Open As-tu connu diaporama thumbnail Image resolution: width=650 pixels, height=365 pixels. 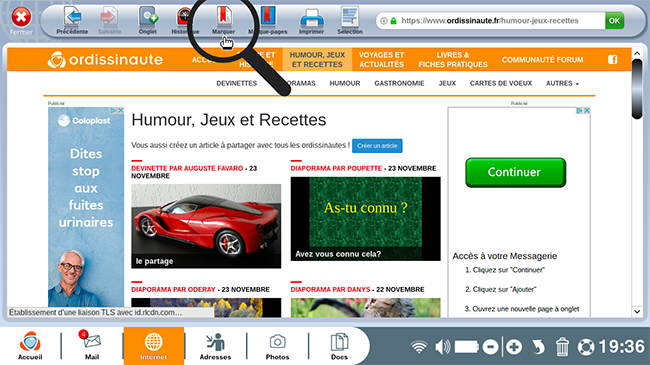[x=366, y=219]
